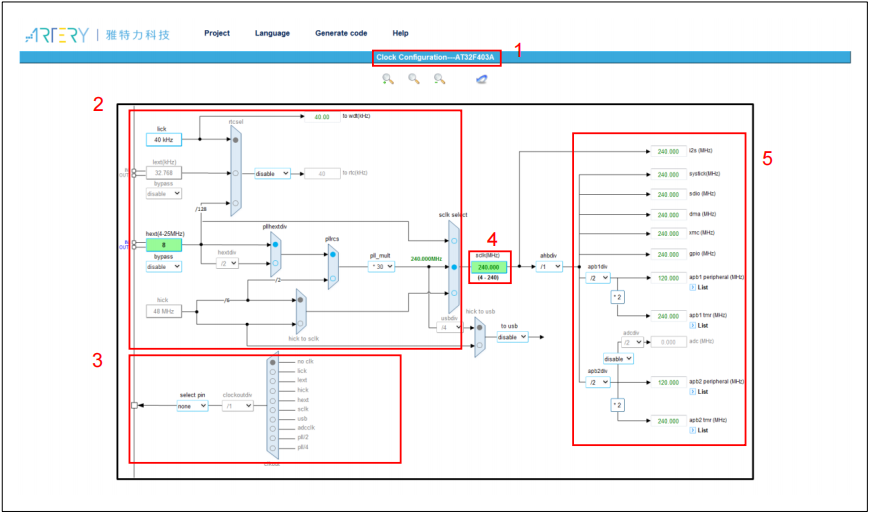Open apb2div /2 dropdown
Image resolution: width=870 pixels, height=514 pixels.
(x=598, y=382)
